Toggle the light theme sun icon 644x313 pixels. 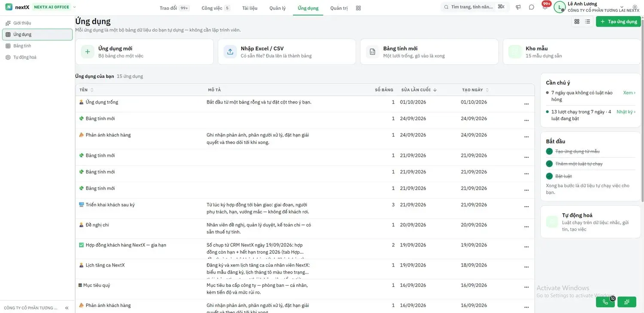click(635, 7)
